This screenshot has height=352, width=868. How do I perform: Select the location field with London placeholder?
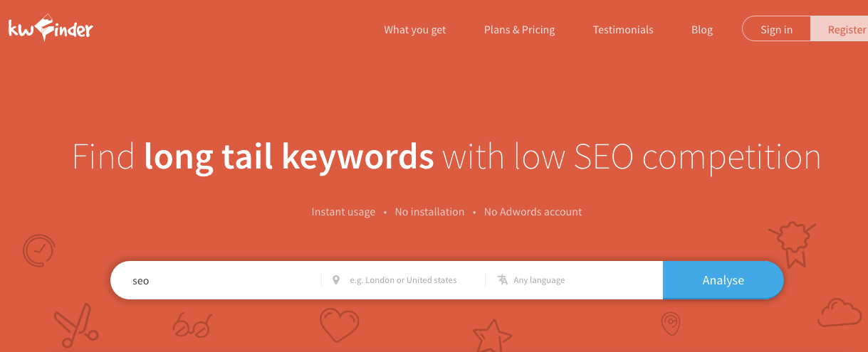[x=403, y=280]
